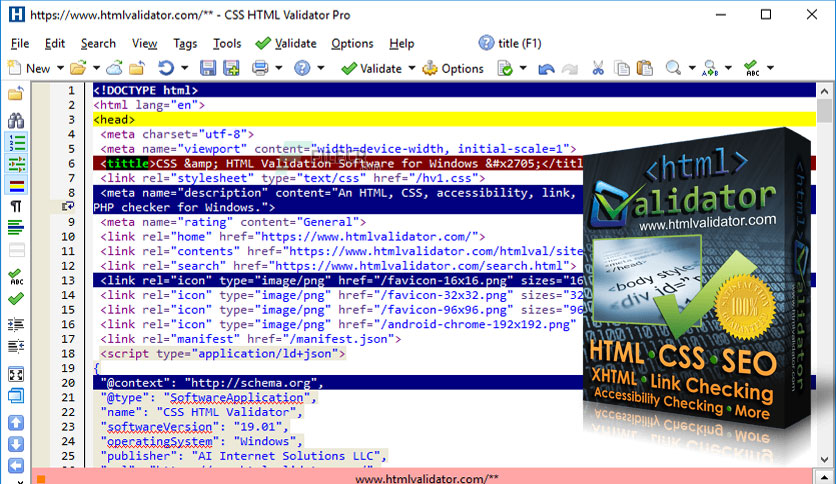The width and height of the screenshot is (836, 484).
Task: Click the sidebar blue down arrow
Action: (16, 444)
